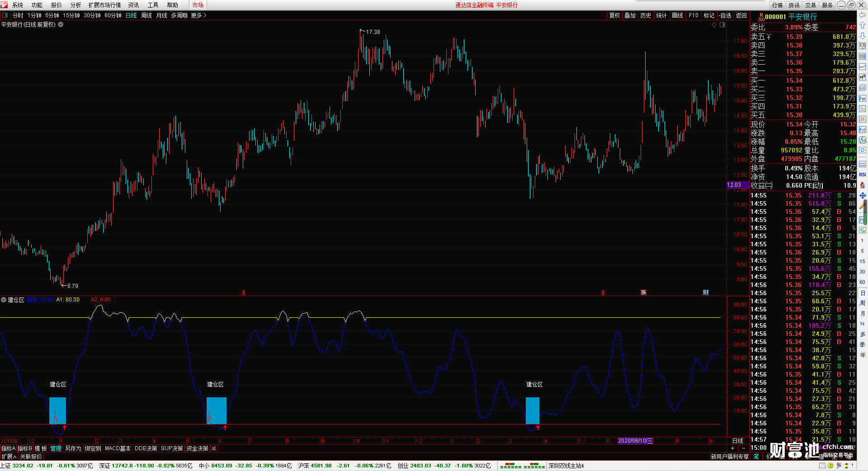Viewport: 868px width, 471px height.
Task: Expand the 更多 periods dropdown
Action: 198,15
